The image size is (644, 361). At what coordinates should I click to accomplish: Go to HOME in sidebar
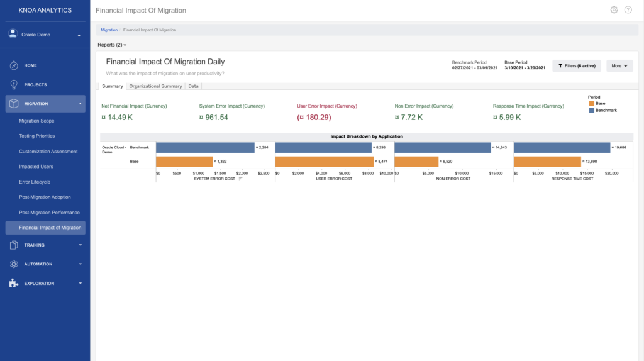coord(30,65)
